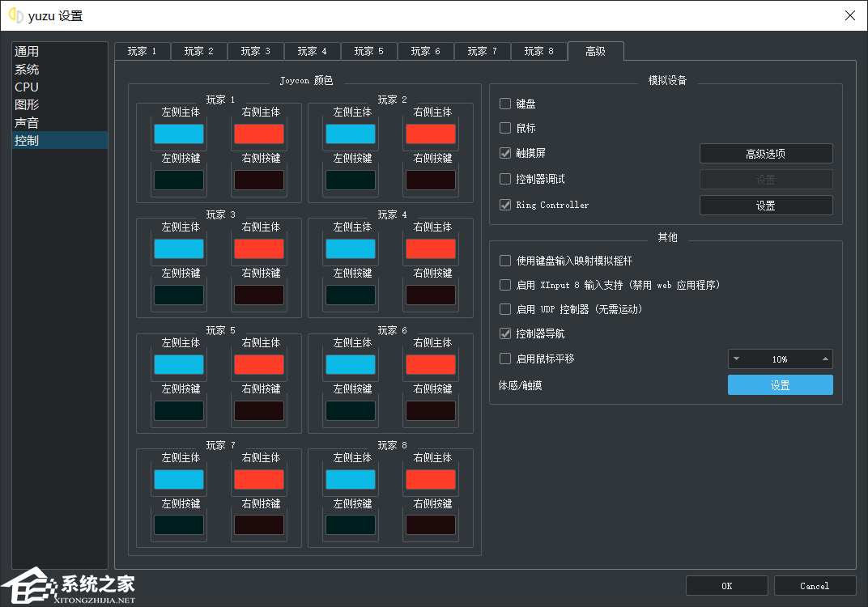Click the blue 设置 button for 体感/触摸
The height and width of the screenshot is (607, 868).
(x=780, y=385)
